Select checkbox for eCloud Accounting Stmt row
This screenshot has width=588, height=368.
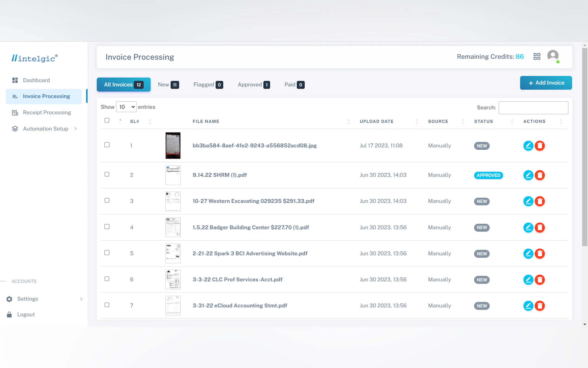click(x=107, y=305)
